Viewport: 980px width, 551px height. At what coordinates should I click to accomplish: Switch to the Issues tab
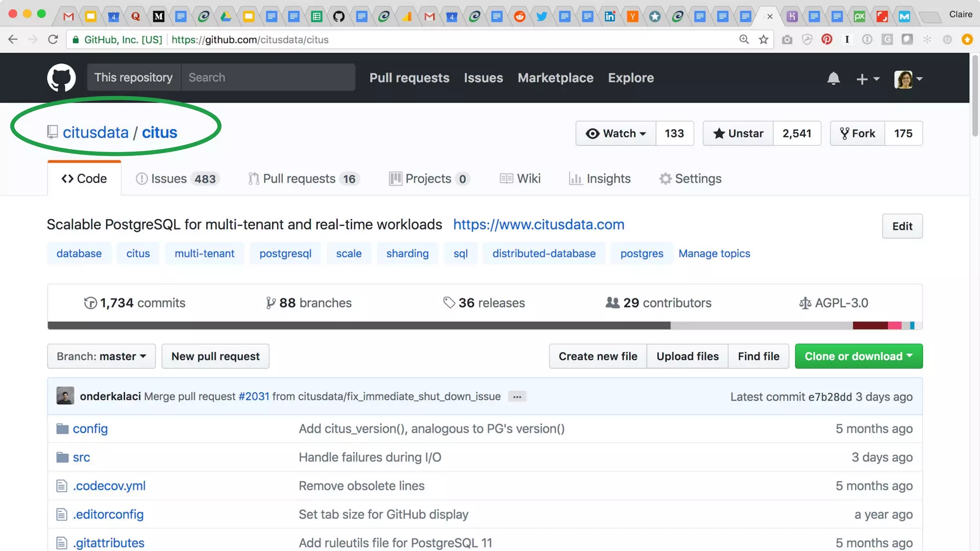177,178
